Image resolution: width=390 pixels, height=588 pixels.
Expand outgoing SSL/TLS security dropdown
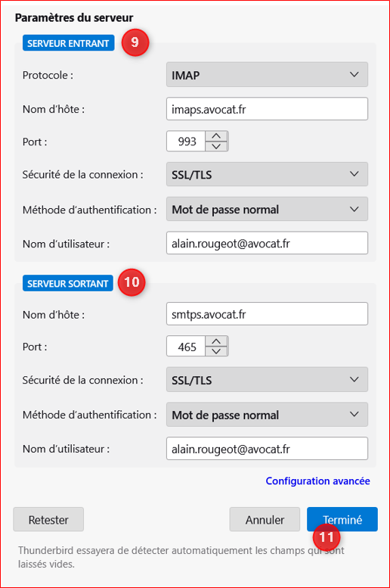(267, 379)
